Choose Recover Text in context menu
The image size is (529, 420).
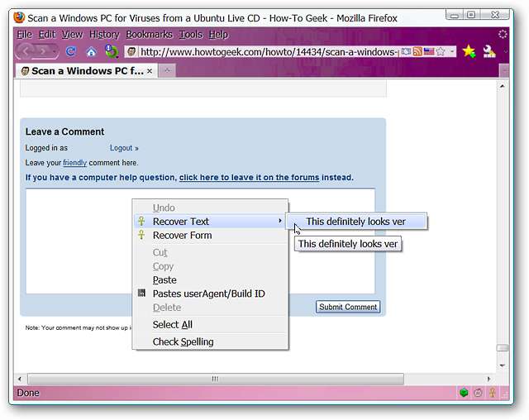click(211, 222)
